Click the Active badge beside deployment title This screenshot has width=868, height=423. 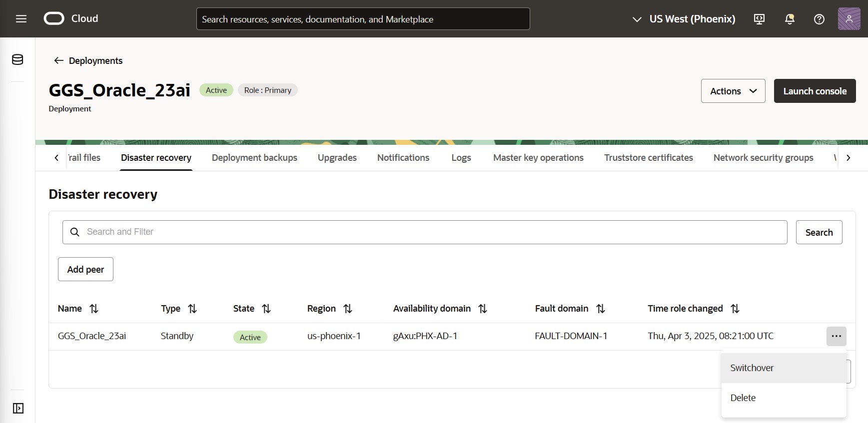pos(216,90)
